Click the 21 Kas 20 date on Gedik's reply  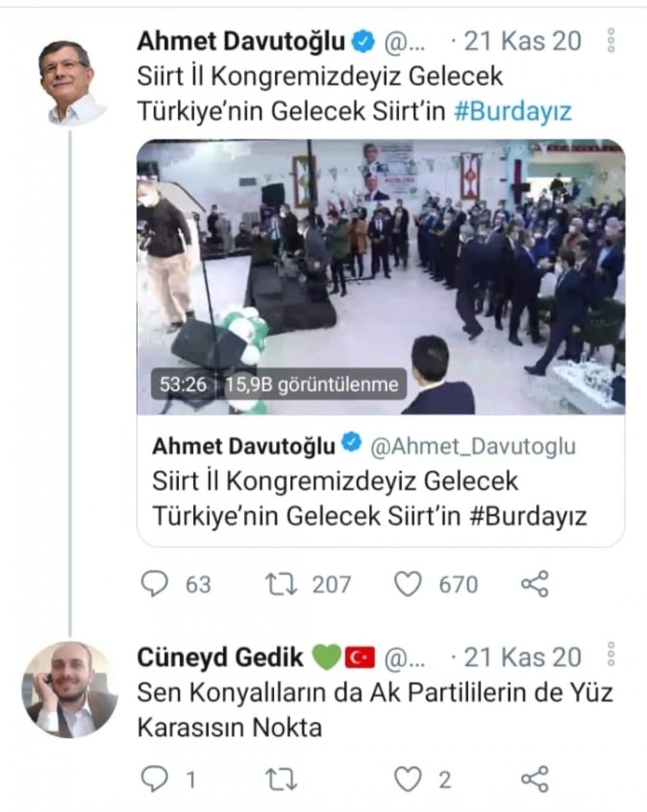(x=522, y=657)
